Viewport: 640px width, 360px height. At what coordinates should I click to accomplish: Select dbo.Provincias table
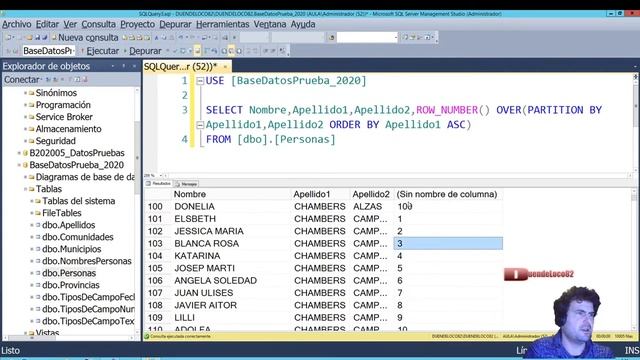[71, 285]
